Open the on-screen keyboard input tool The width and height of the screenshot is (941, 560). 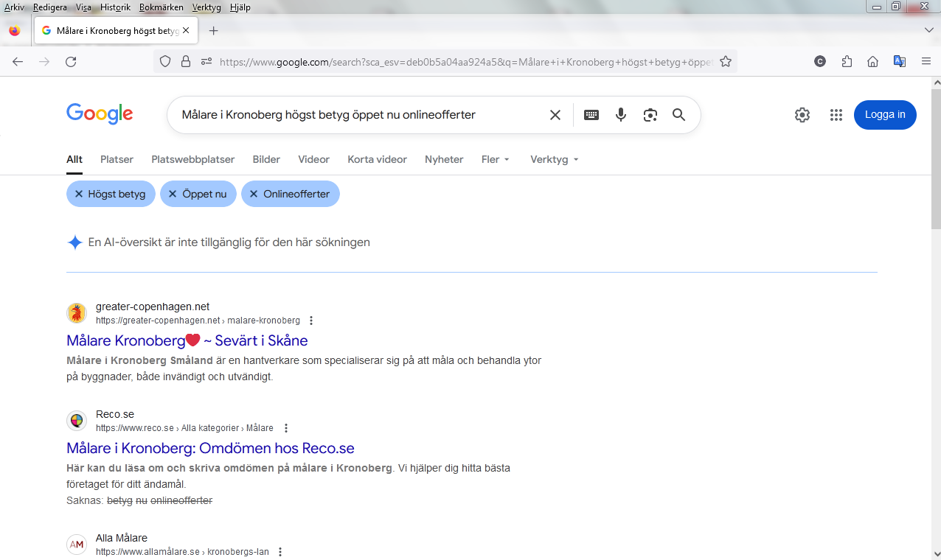[x=591, y=115]
